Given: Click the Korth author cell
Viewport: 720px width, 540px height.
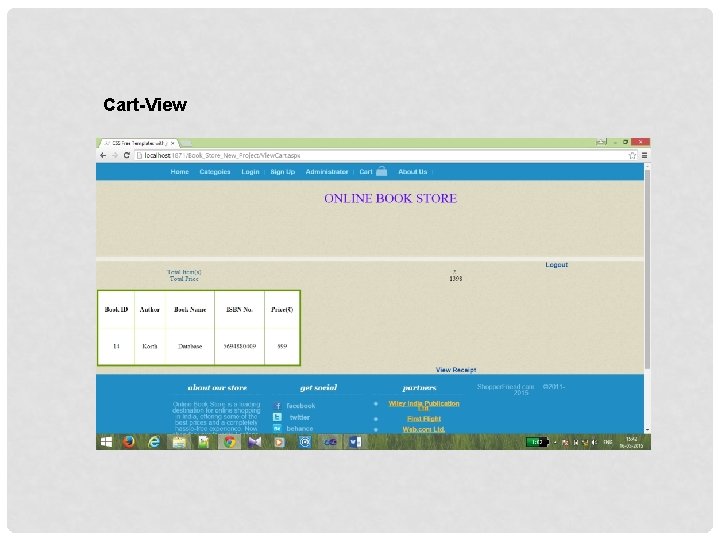Looking at the screenshot, I should click(150, 346).
